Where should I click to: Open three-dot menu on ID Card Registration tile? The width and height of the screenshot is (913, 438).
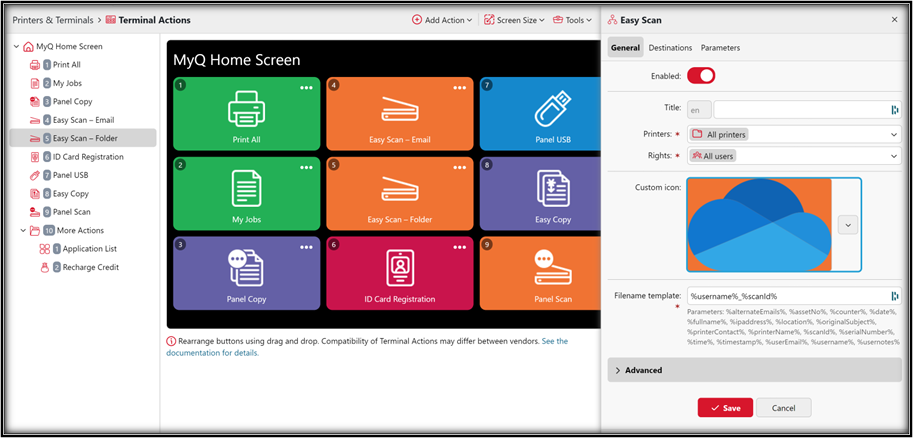tap(459, 247)
